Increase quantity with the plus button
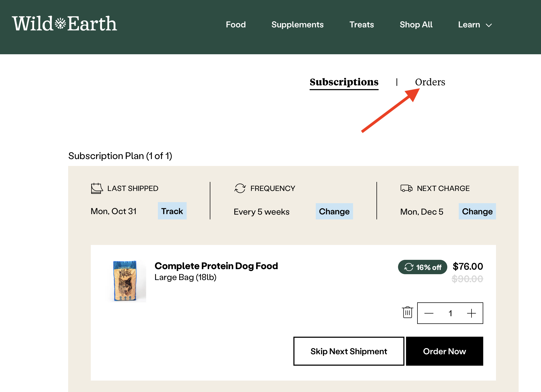The image size is (541, 392). point(471,313)
